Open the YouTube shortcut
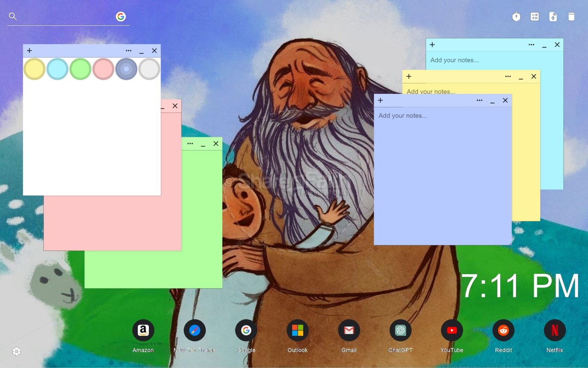The image size is (588, 368). tap(452, 330)
